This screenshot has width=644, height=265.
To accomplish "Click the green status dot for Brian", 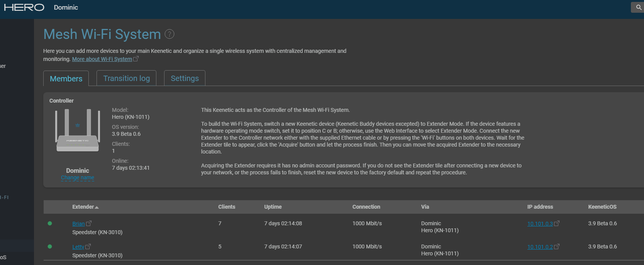I will coord(50,223).
